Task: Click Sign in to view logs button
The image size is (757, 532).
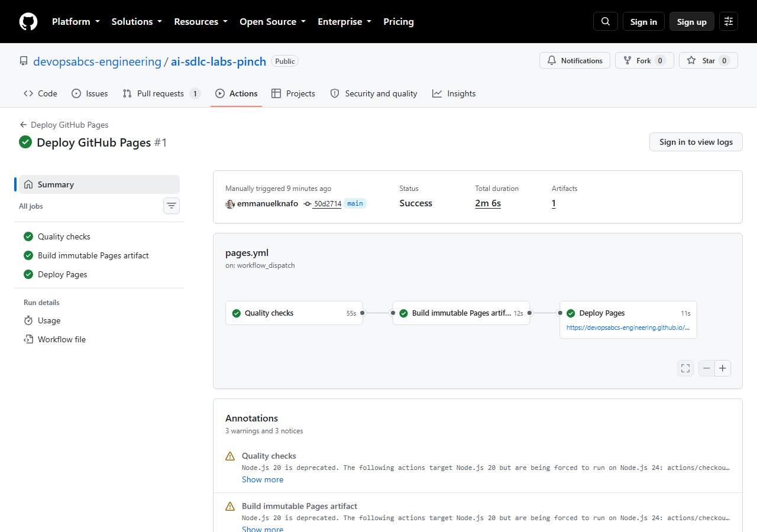Action: tap(696, 142)
